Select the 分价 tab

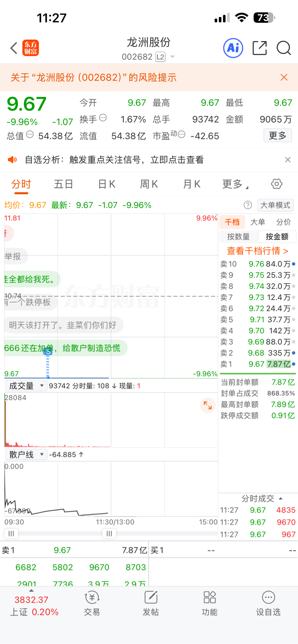click(x=284, y=222)
